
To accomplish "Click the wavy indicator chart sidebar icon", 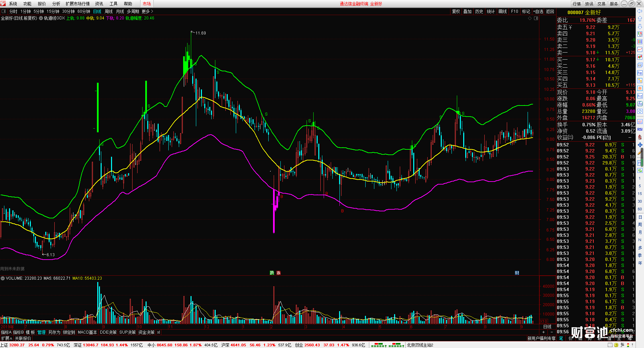I will tap(640, 122).
